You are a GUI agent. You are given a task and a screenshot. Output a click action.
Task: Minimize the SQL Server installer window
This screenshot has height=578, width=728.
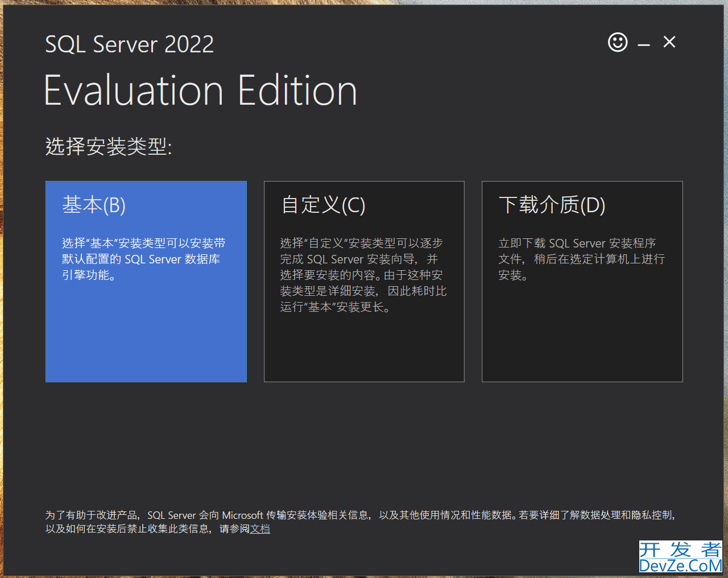tap(644, 44)
